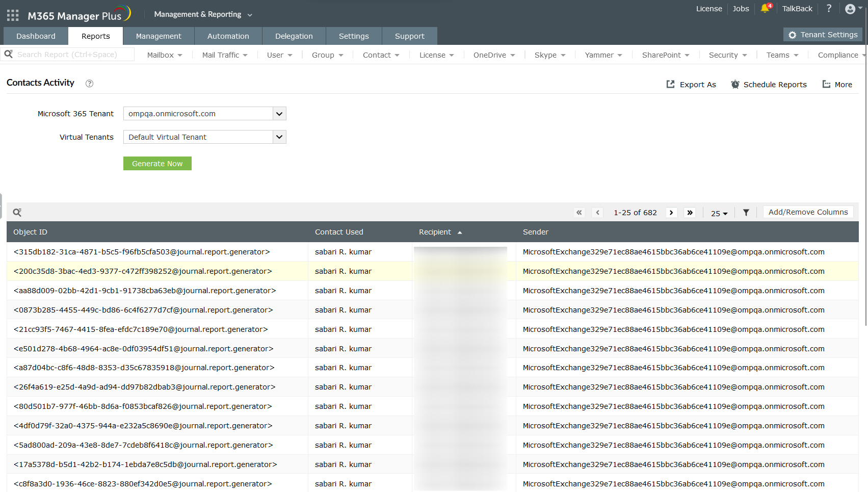Screen dimensions: 868x492
Task: Select the row with Object ID 200c35d8-3bac
Action: (432, 271)
